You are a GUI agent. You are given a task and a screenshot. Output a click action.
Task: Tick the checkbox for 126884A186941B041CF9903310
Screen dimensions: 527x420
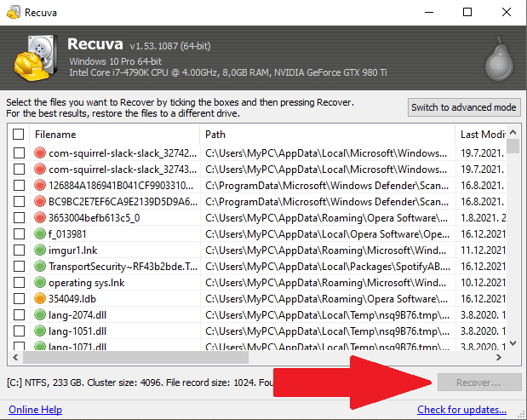coord(20,185)
